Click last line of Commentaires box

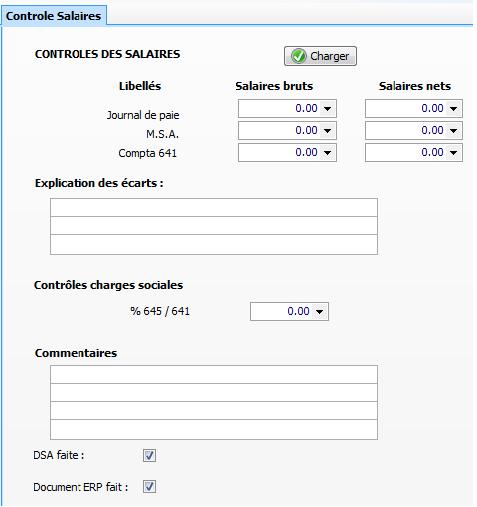click(x=214, y=429)
